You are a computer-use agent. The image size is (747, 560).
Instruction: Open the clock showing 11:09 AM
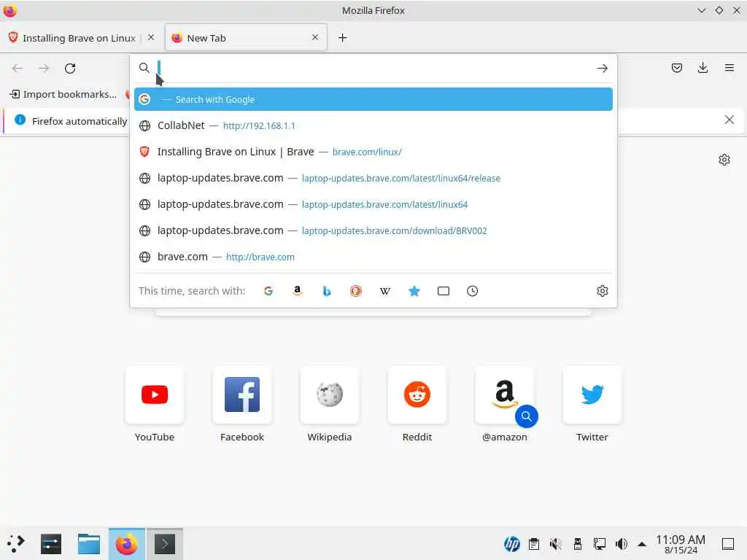(x=681, y=544)
